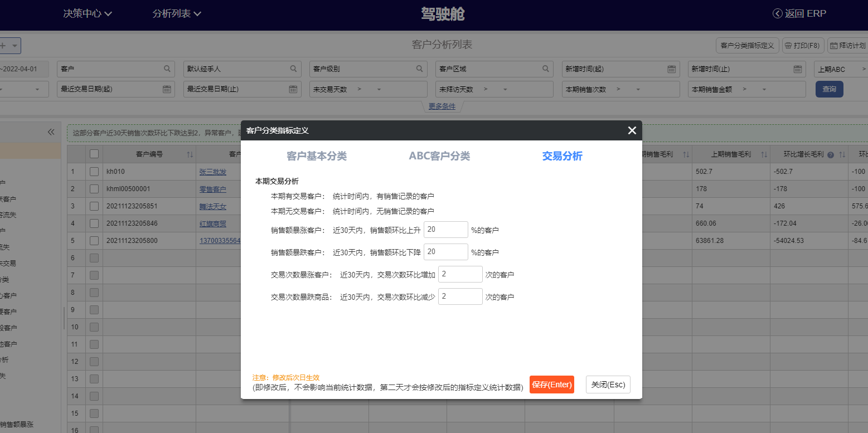Collapse the left sidebar panel
This screenshot has width=868, height=433.
point(51,132)
